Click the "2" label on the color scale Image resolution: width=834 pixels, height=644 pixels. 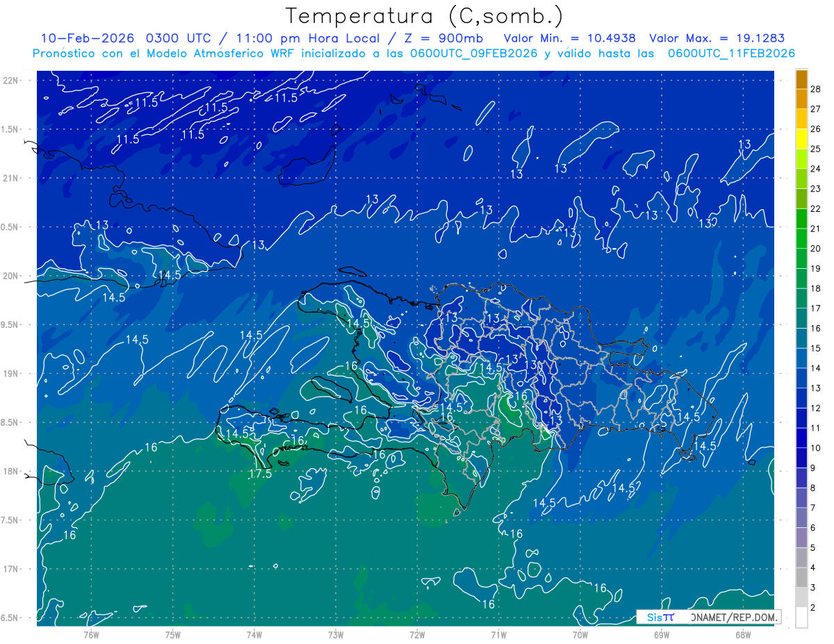tap(813, 607)
